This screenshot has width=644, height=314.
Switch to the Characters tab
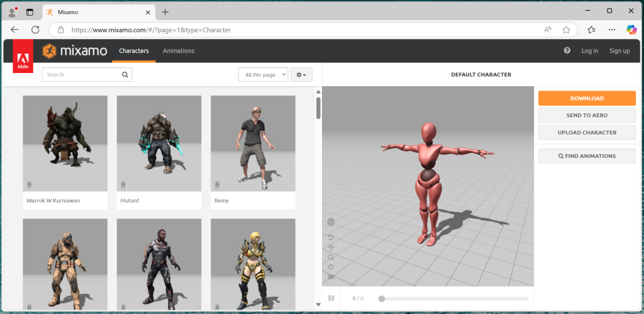(x=134, y=51)
